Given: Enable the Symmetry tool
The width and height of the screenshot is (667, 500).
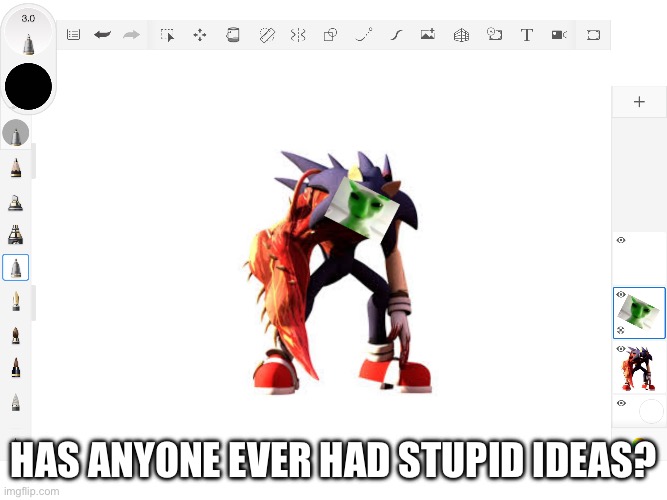Looking at the screenshot, I should tap(298, 35).
